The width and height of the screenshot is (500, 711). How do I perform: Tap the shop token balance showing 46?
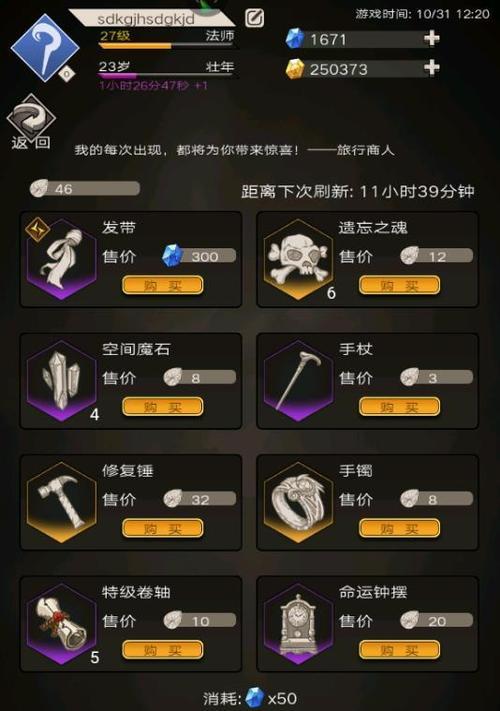pos(85,188)
